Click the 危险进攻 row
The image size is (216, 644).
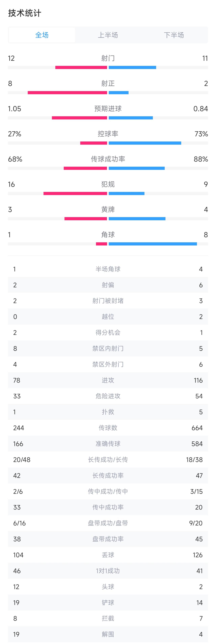coord(108,396)
